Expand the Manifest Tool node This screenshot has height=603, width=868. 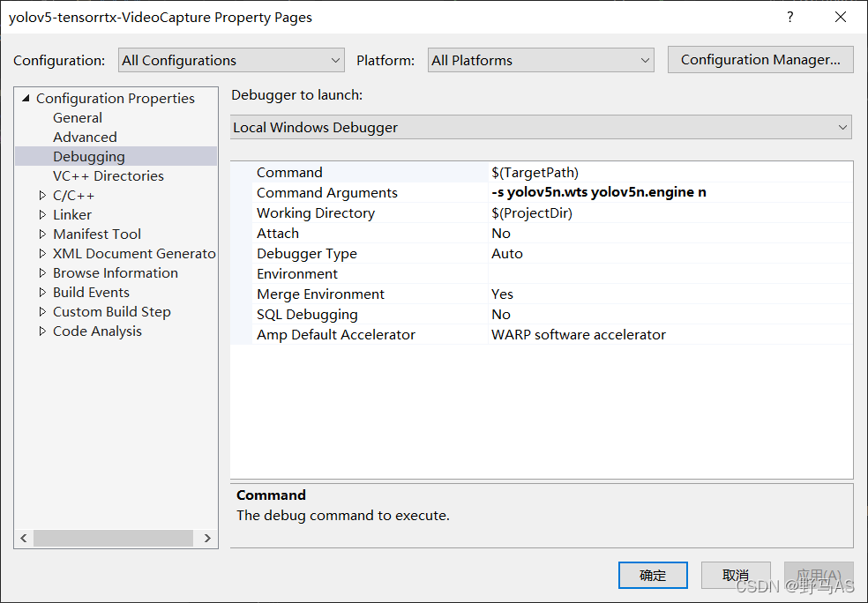(x=42, y=234)
